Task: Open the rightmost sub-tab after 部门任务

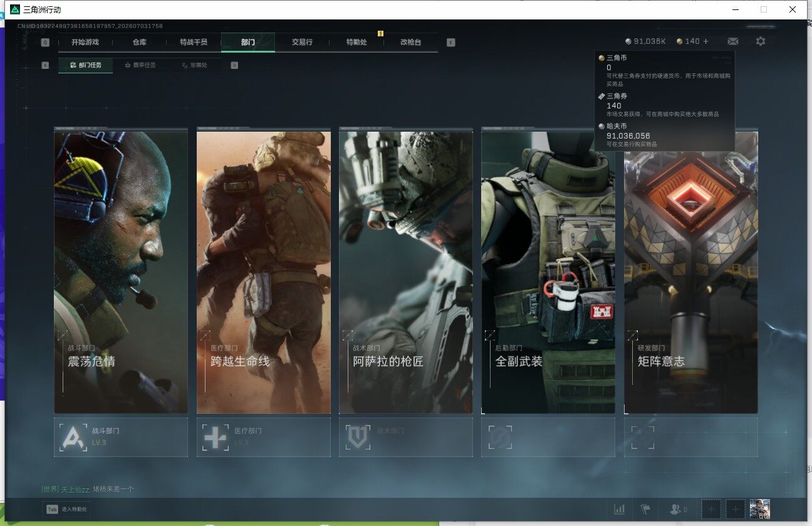Action: click(194, 65)
